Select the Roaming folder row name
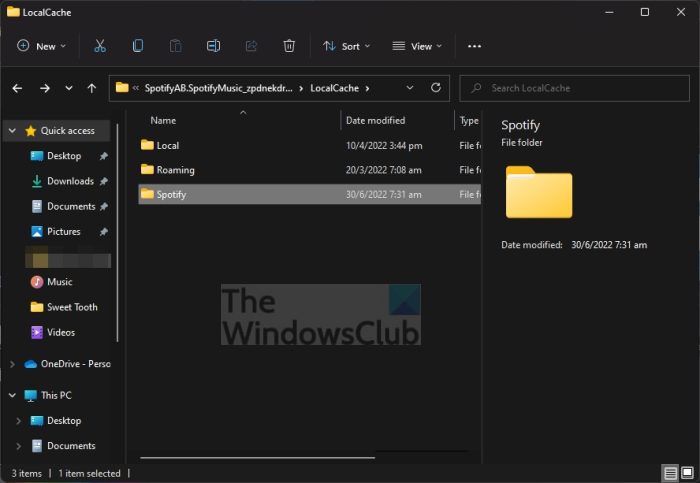 coord(175,170)
